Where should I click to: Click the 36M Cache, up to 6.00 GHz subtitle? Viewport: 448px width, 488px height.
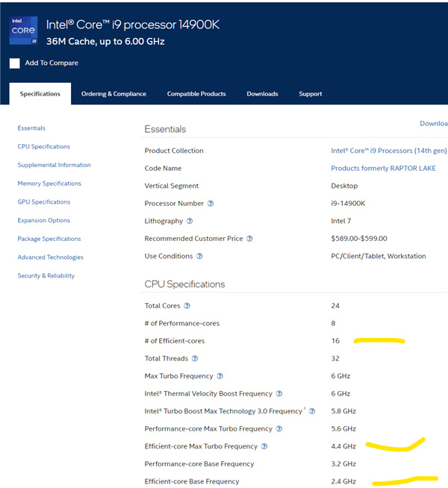[x=105, y=42]
